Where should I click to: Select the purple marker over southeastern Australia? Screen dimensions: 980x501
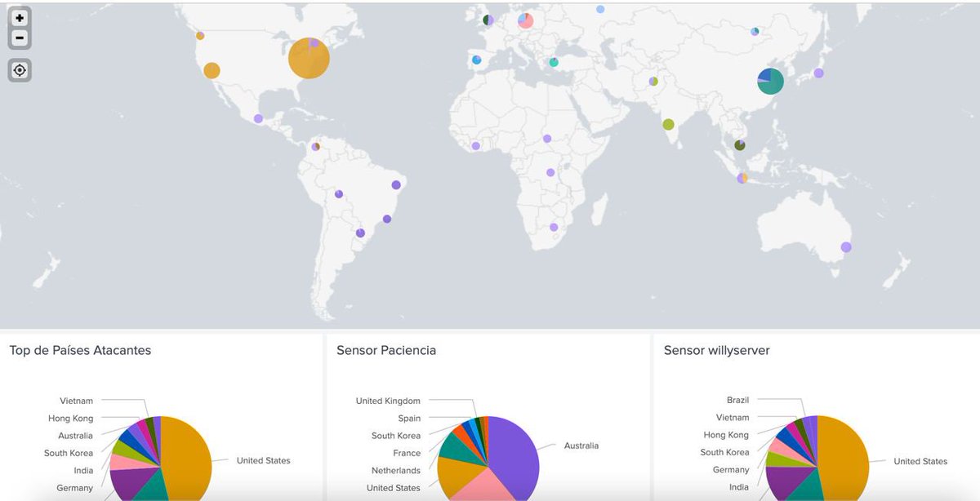click(846, 247)
